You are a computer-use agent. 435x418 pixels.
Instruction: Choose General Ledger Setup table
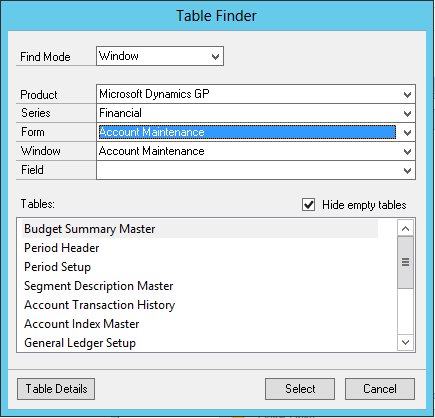(80, 343)
